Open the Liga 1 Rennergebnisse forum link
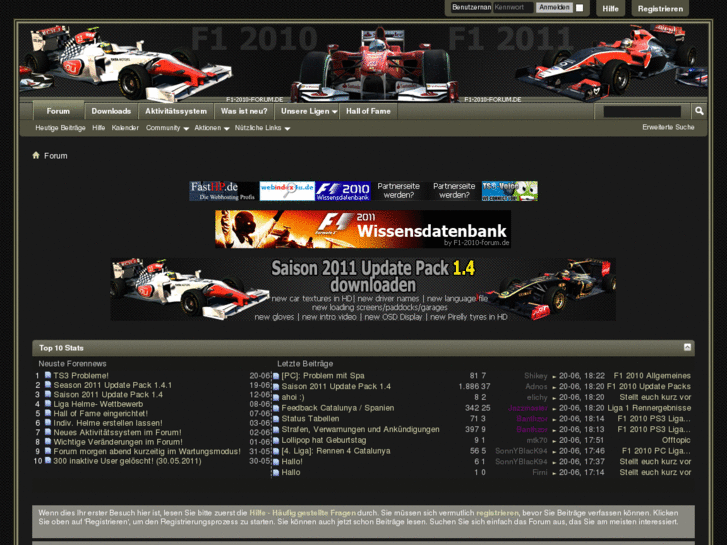Screen dimensions: 727x545 pyautogui.click(x=649, y=408)
